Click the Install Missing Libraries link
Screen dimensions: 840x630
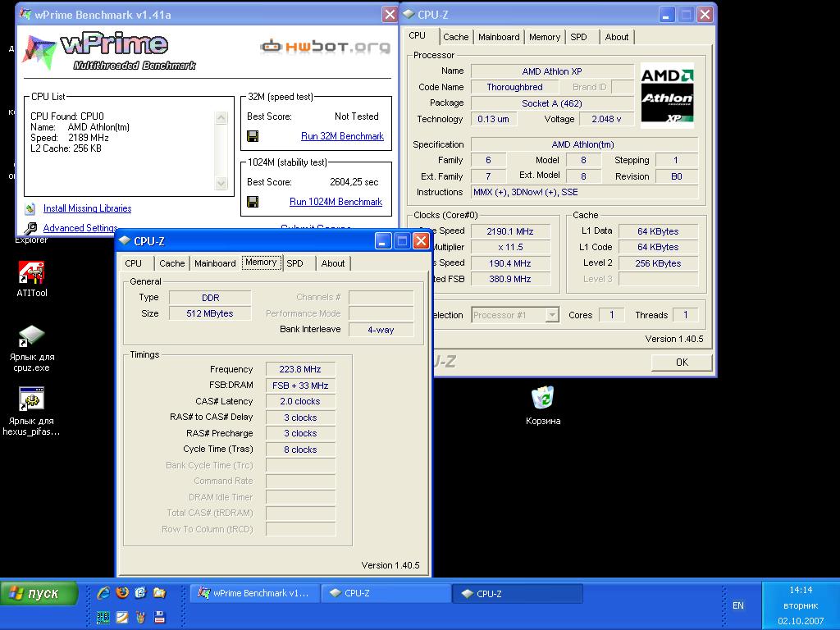click(x=87, y=208)
